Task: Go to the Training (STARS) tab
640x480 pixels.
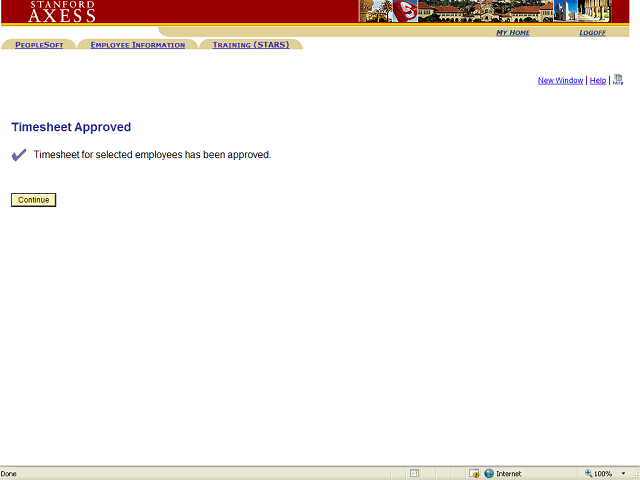Action: 250,45
